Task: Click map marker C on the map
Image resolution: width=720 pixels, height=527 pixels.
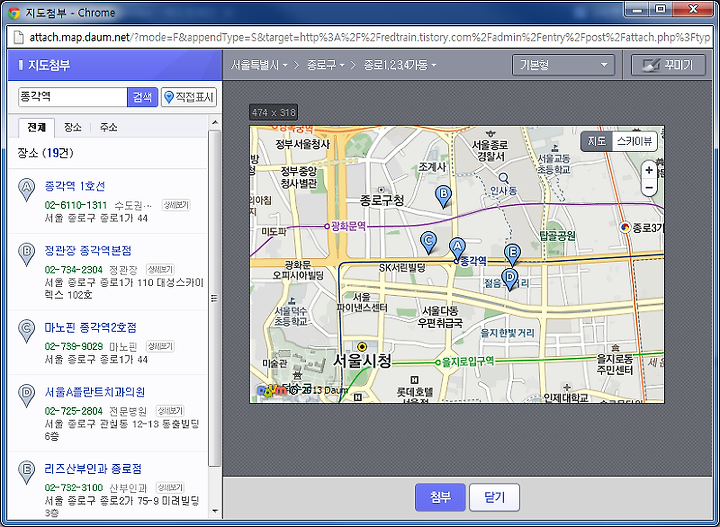Action: pyautogui.click(x=428, y=242)
